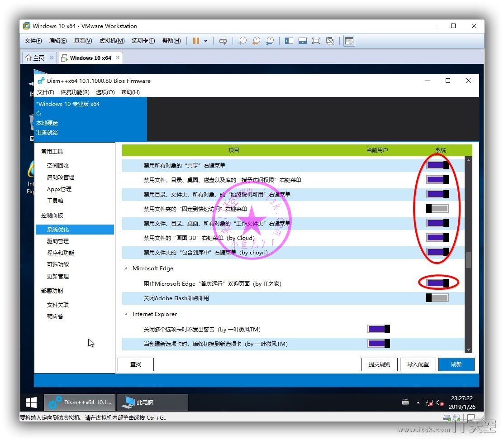The image size is (504, 441).
Task: Open 文件关联 in the sidebar
Action: pos(58,305)
